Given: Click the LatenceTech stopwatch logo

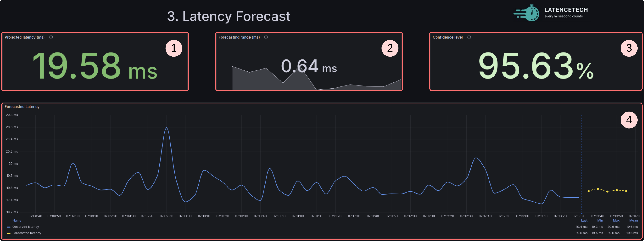Looking at the screenshot, I should [x=527, y=13].
